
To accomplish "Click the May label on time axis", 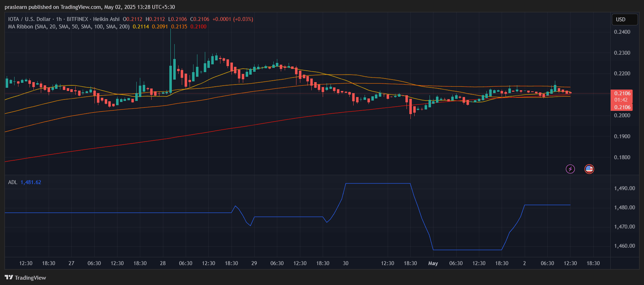I will point(433,263).
